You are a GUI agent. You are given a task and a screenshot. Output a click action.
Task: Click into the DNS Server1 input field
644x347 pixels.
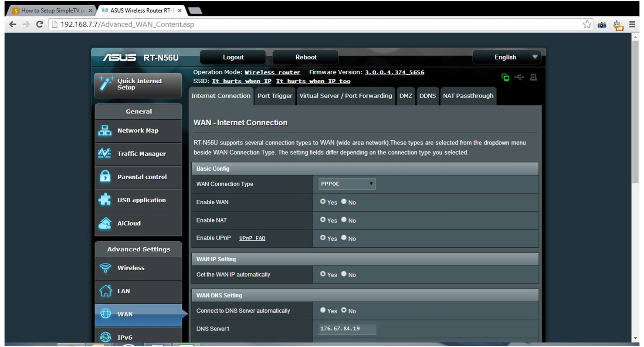347,329
